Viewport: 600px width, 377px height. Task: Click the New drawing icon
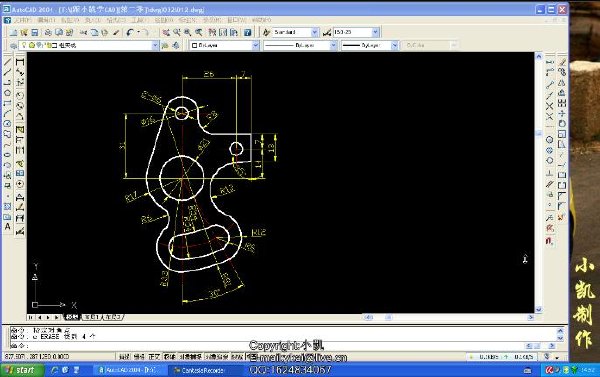[13, 33]
